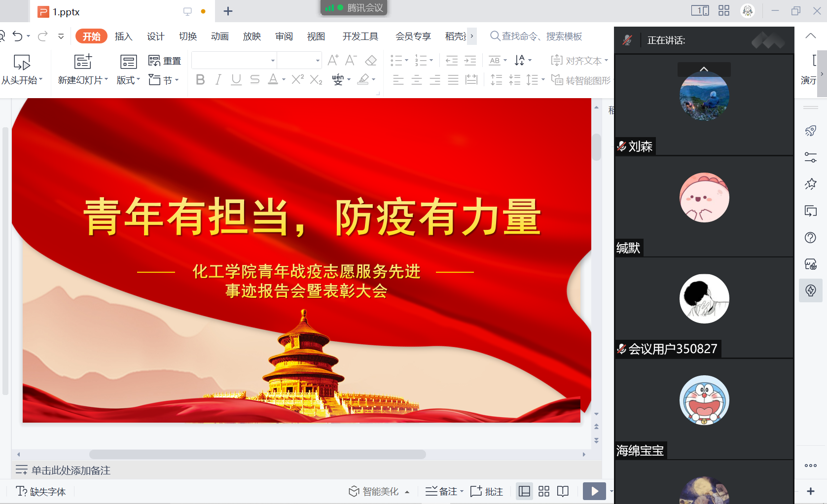This screenshot has height=504, width=827.
Task: Click the Bold formatting icon
Action: [x=200, y=79]
